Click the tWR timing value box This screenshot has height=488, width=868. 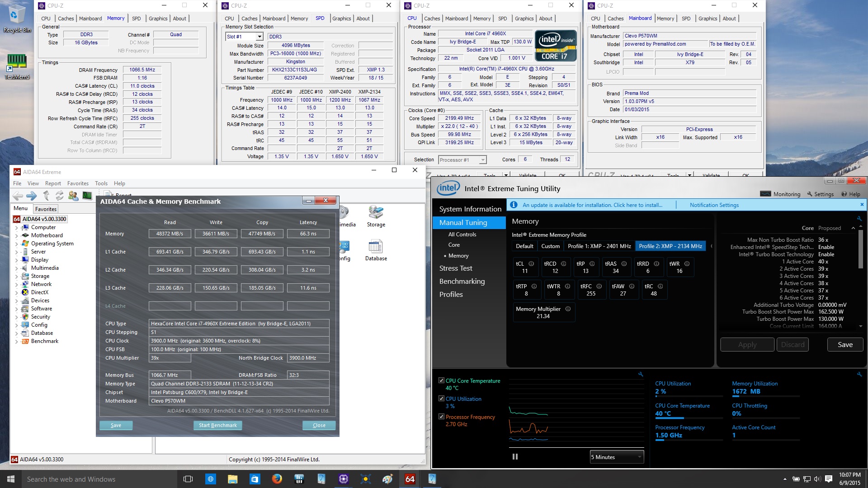(x=679, y=267)
